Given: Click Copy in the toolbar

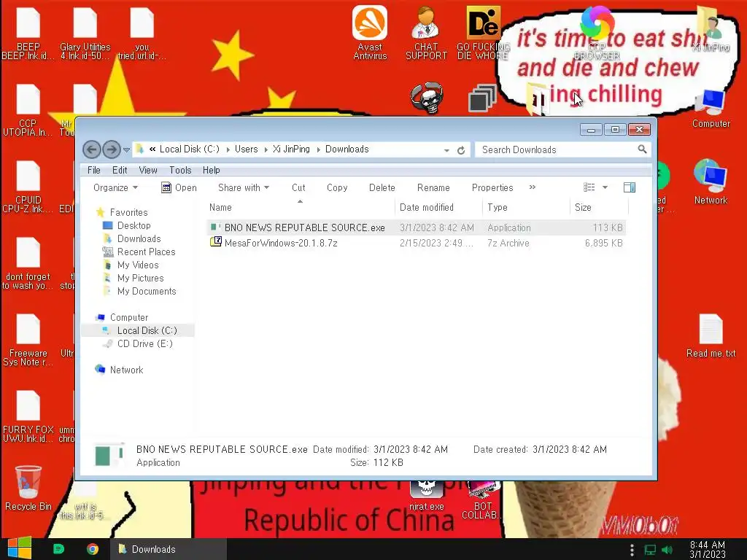Looking at the screenshot, I should coord(337,187).
